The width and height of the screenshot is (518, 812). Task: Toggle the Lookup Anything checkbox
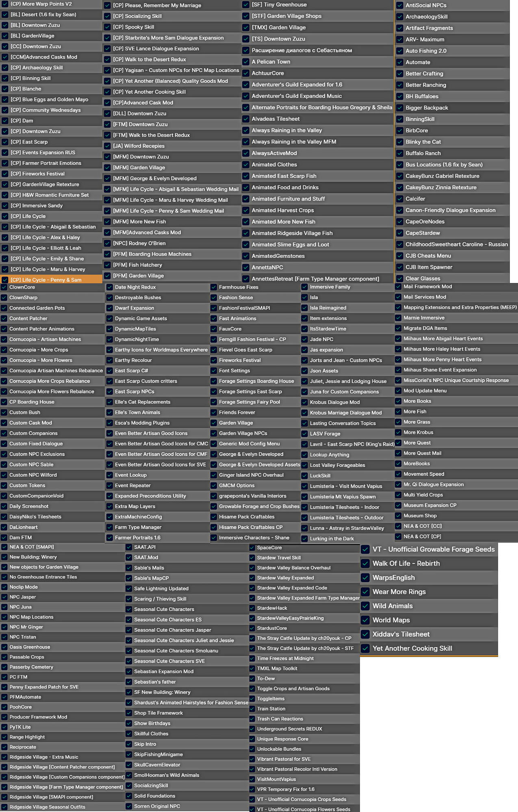[x=305, y=455]
